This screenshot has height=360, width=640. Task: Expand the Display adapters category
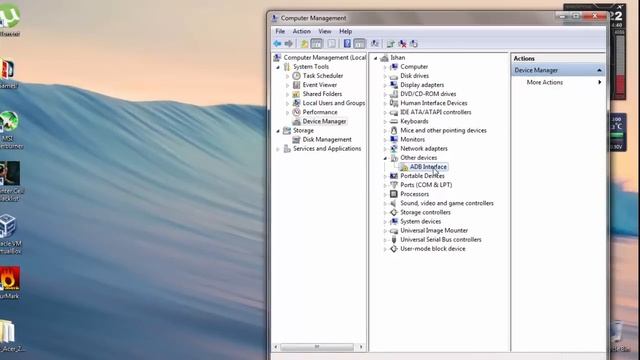(x=385, y=85)
